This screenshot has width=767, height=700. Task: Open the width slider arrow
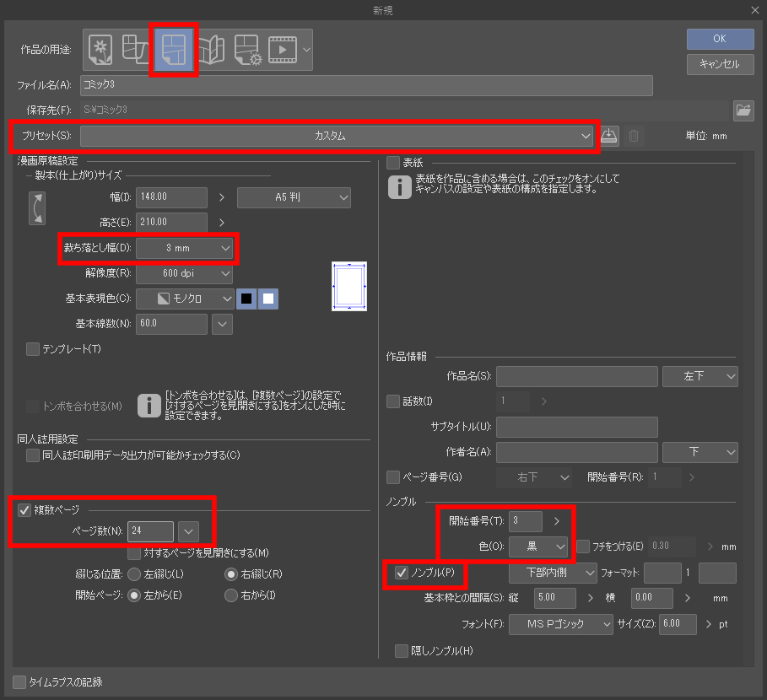(222, 197)
